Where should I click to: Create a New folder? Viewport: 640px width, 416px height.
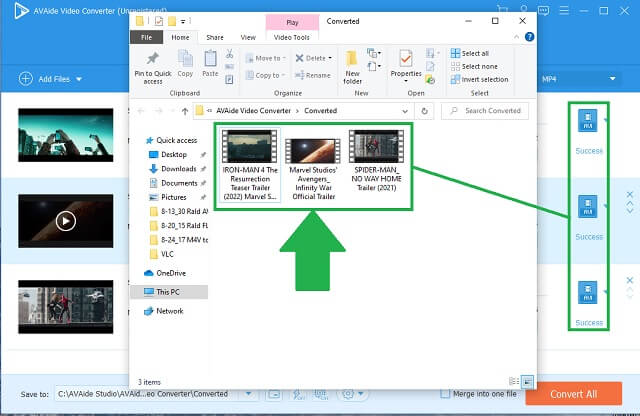pos(352,67)
